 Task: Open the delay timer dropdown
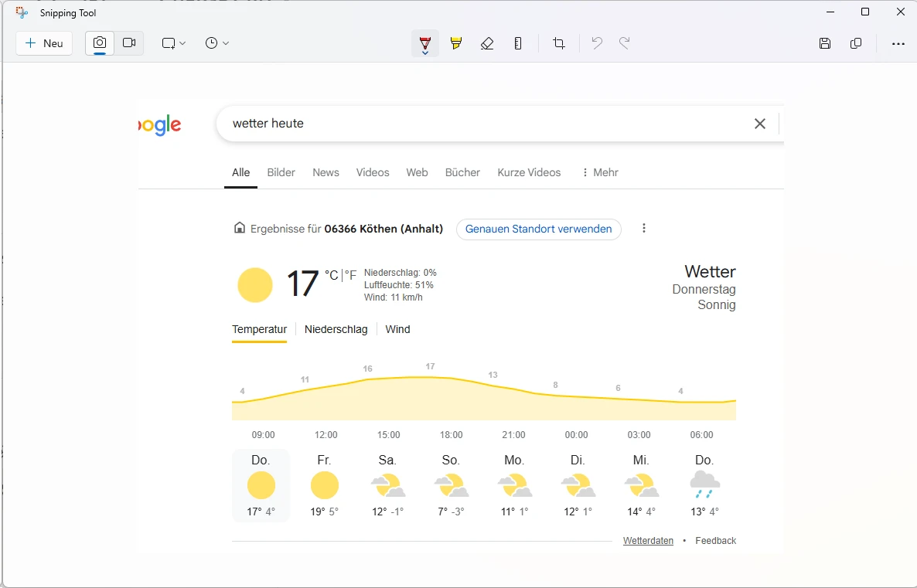[217, 43]
